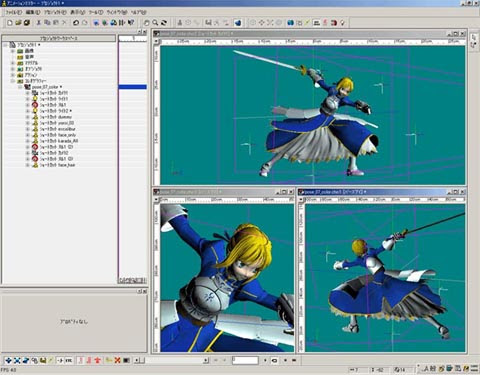
Task: Select the yoroi_00 shortcut tree item
Action: 57,123
